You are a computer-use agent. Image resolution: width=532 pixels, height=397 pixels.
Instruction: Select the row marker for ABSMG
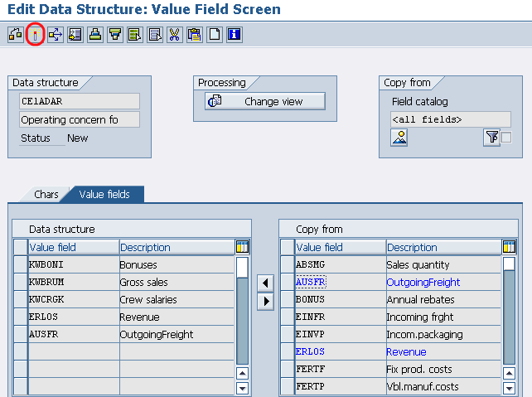(288, 264)
